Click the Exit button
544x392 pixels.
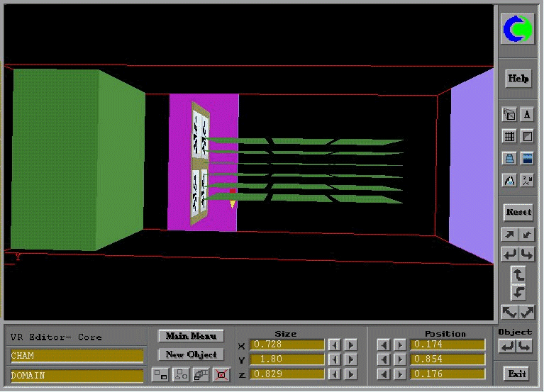pyautogui.click(x=518, y=374)
